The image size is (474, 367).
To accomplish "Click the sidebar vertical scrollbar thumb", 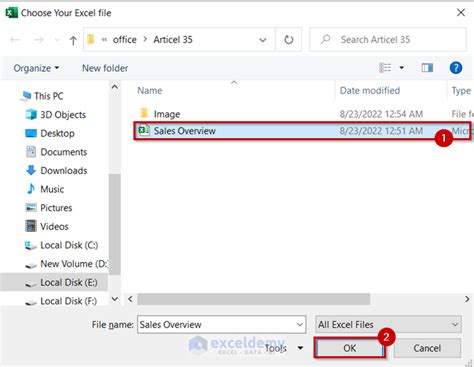I will 115,224.
